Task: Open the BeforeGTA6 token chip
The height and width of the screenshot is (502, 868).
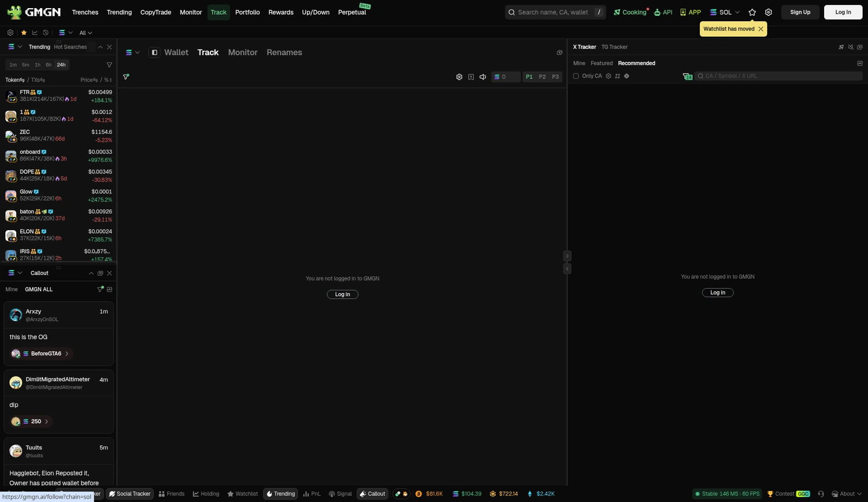Action: [41, 354]
